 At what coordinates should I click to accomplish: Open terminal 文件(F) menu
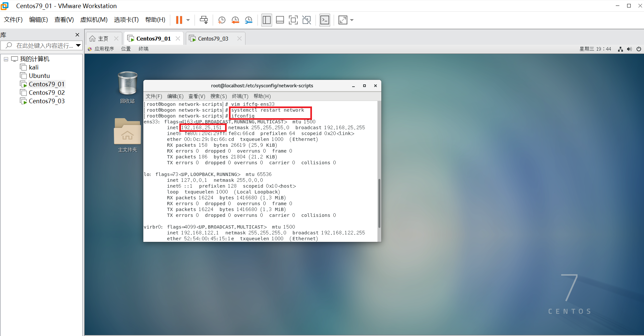[x=154, y=96]
